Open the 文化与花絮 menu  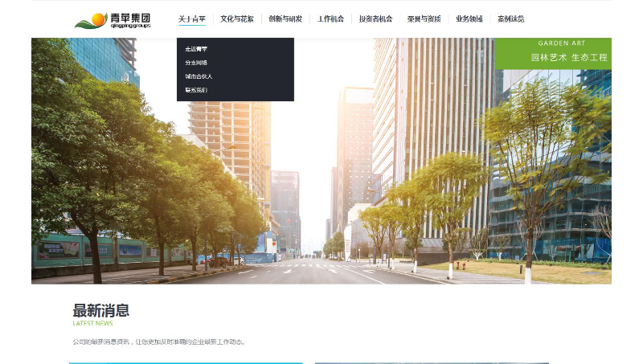click(x=237, y=18)
